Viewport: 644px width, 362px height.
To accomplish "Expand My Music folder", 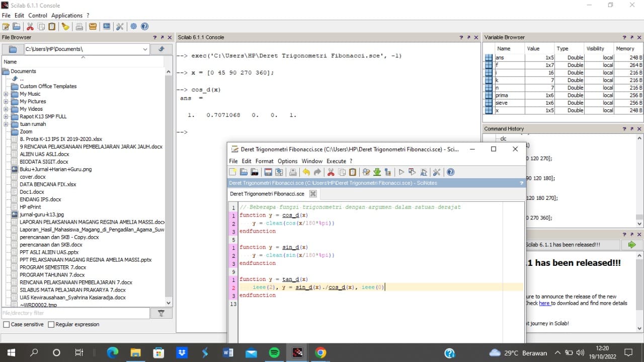I will click(6, 94).
